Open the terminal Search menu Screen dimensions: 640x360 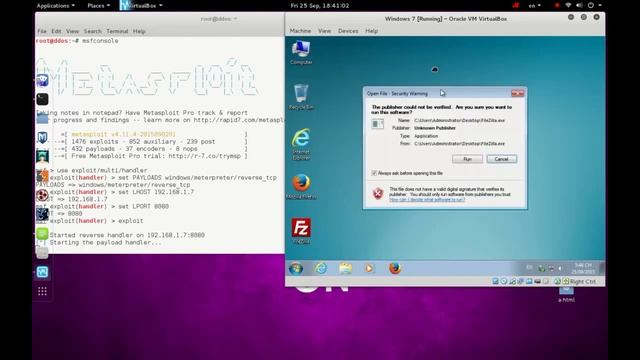[x=93, y=31]
